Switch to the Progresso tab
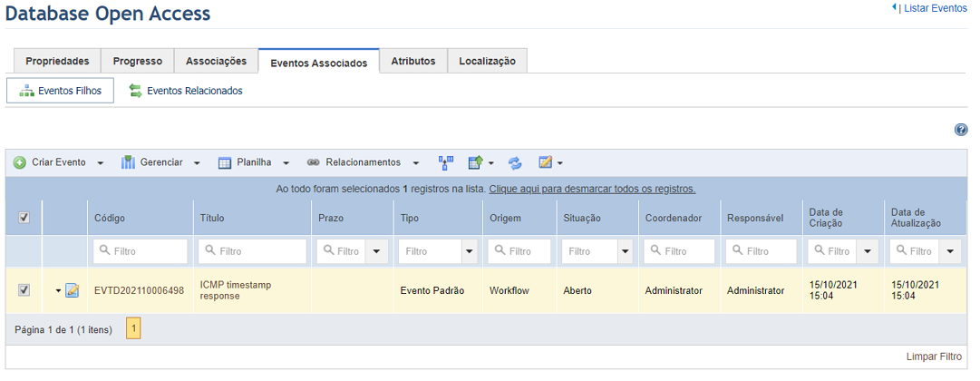The height and width of the screenshot is (381, 980). click(138, 62)
